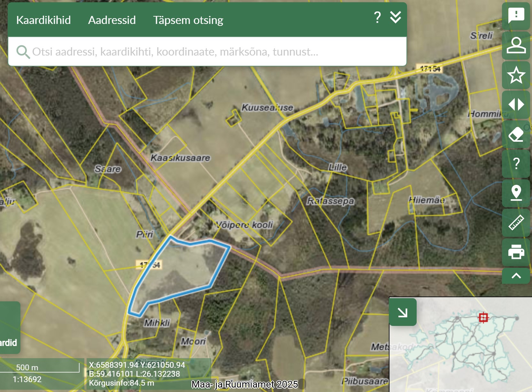Click the print map icon
The width and height of the screenshot is (532, 392).
pos(516,252)
